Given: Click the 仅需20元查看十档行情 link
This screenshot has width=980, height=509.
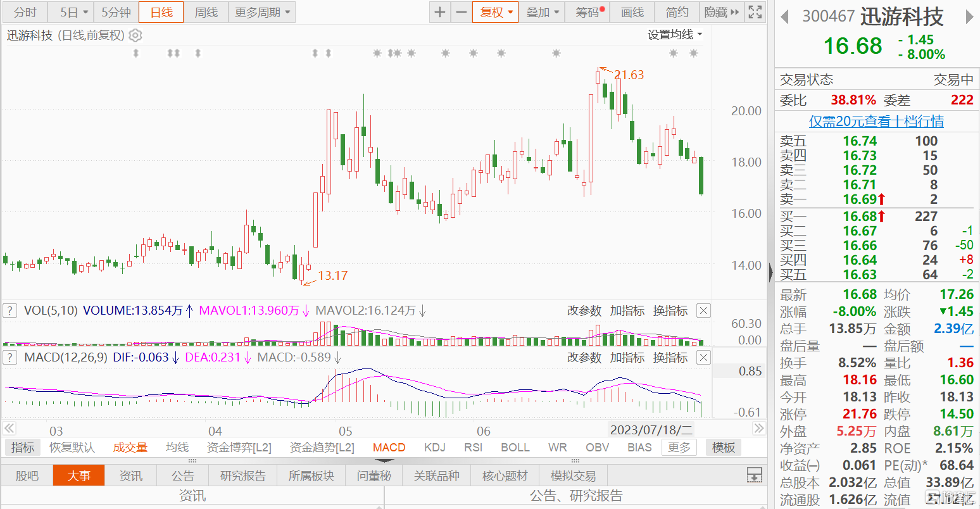Looking at the screenshot, I should 876,122.
